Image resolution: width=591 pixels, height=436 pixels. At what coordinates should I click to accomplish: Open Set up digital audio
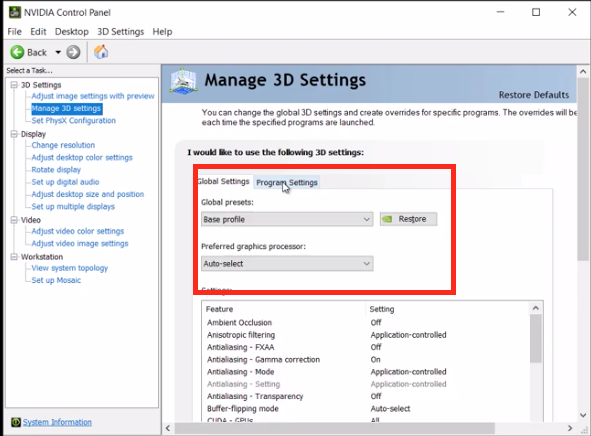click(x=66, y=182)
